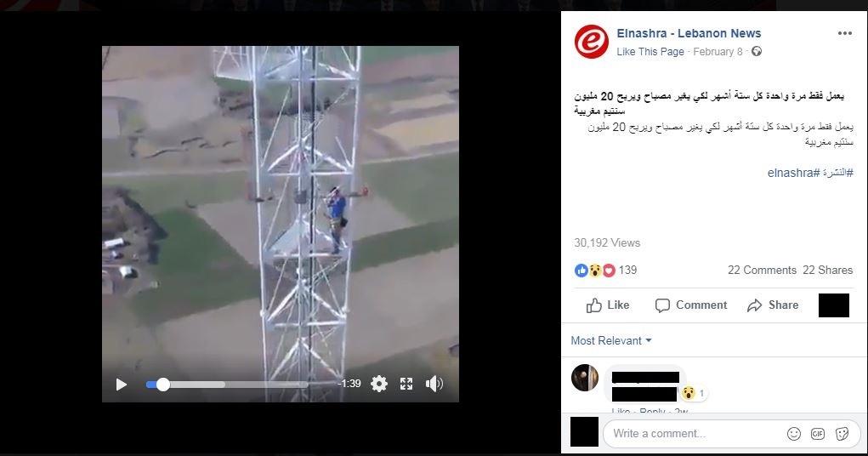The width and height of the screenshot is (868, 456).
Task: Expand the Most Relevant sorting dropdown
Action: point(611,341)
